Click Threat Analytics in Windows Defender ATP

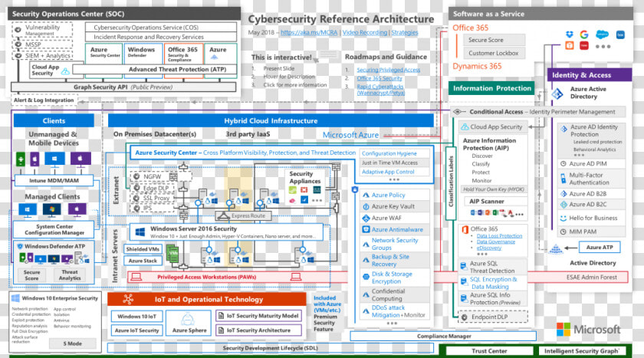(70, 274)
